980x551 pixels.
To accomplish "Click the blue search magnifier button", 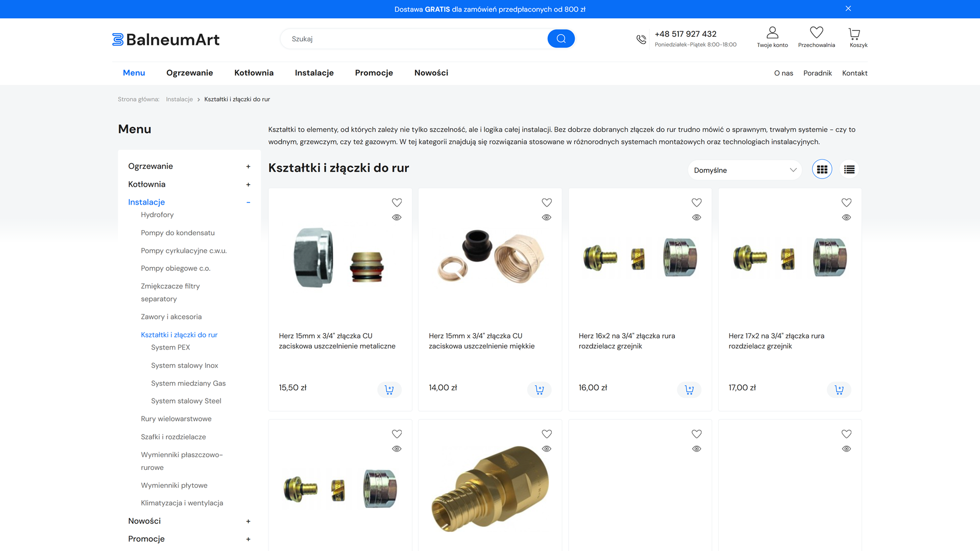I will point(561,39).
